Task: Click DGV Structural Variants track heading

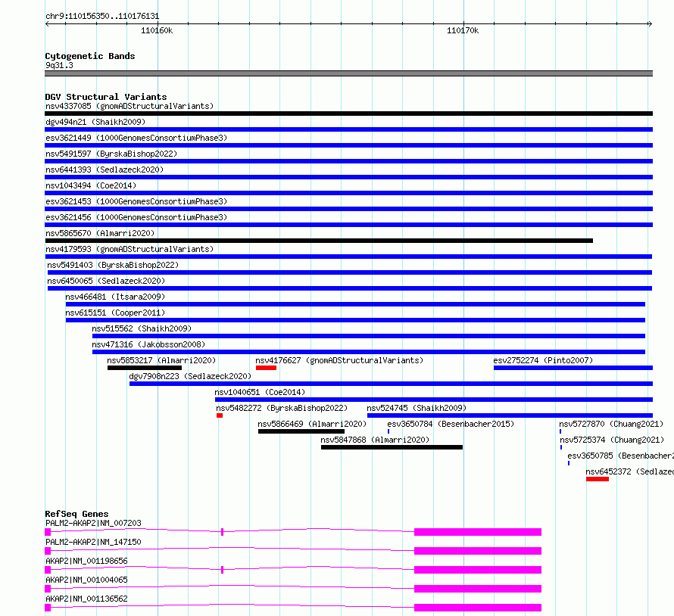Action: coord(106,97)
